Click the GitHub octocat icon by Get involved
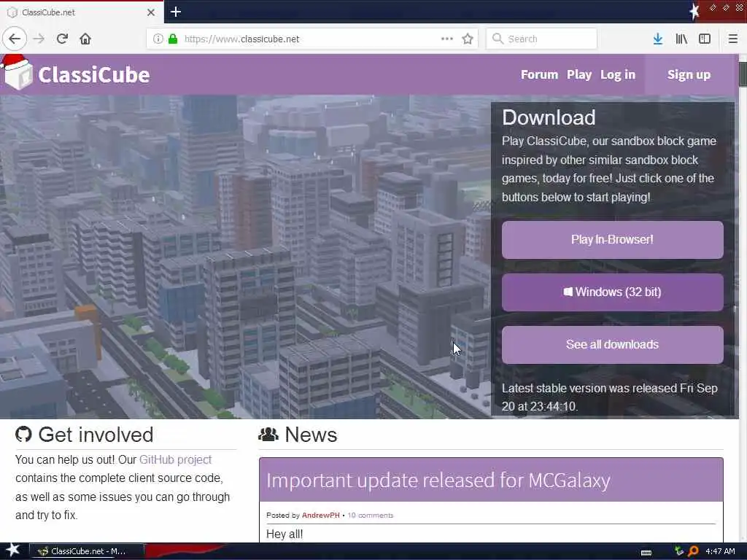 tap(23, 435)
